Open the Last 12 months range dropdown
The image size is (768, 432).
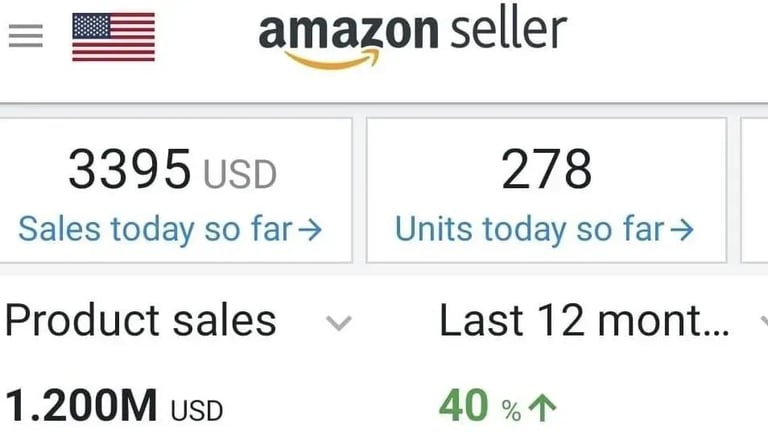(584, 321)
